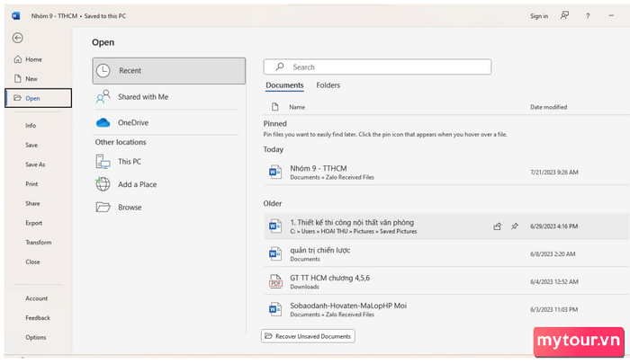Screen dimensions: 630x364
Task: Click the Open folder icon in sidebar
Action: [x=17, y=98]
